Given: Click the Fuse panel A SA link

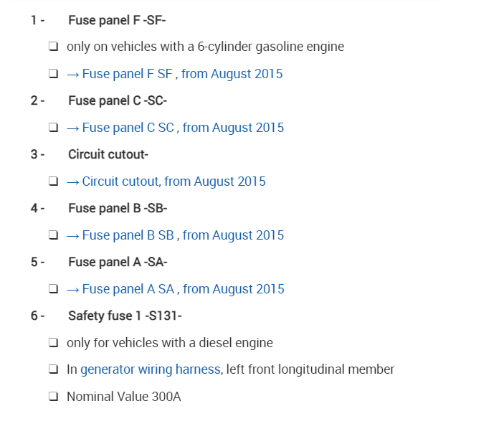Looking at the screenshot, I should point(176,289).
